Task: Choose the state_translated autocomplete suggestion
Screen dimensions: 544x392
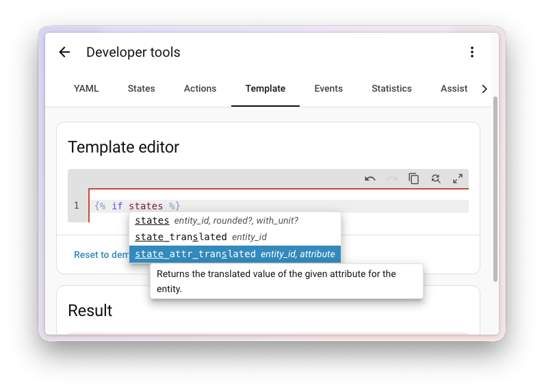Action: 235,237
